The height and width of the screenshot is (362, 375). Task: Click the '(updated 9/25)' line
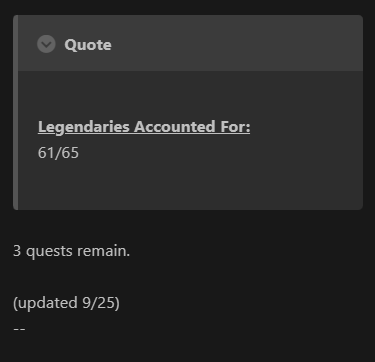[x=66, y=303]
